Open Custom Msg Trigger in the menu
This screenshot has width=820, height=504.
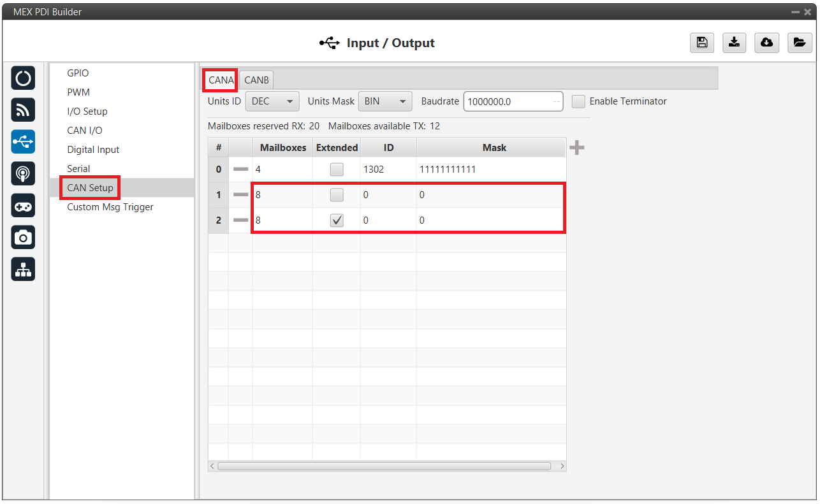(110, 207)
